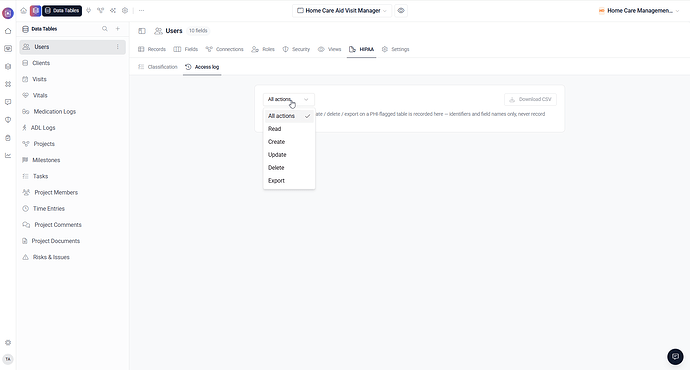Open settings gear at bottom of left rail
Image resolution: width=690 pixels, height=370 pixels.
[x=8, y=342]
